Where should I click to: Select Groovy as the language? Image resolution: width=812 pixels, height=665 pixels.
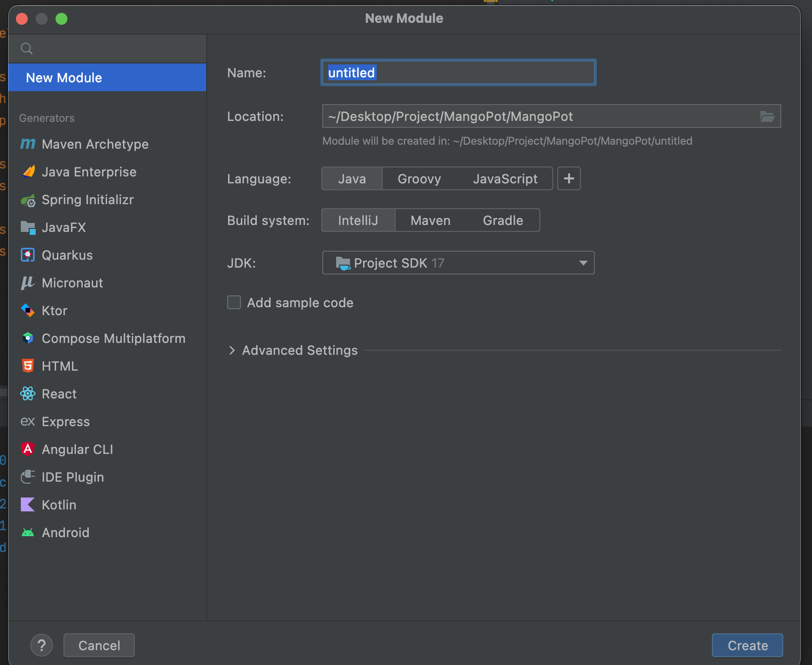[419, 179]
